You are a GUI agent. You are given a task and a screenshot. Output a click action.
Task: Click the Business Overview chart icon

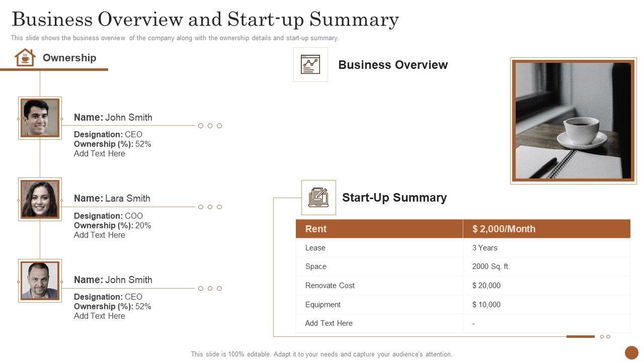coord(310,64)
